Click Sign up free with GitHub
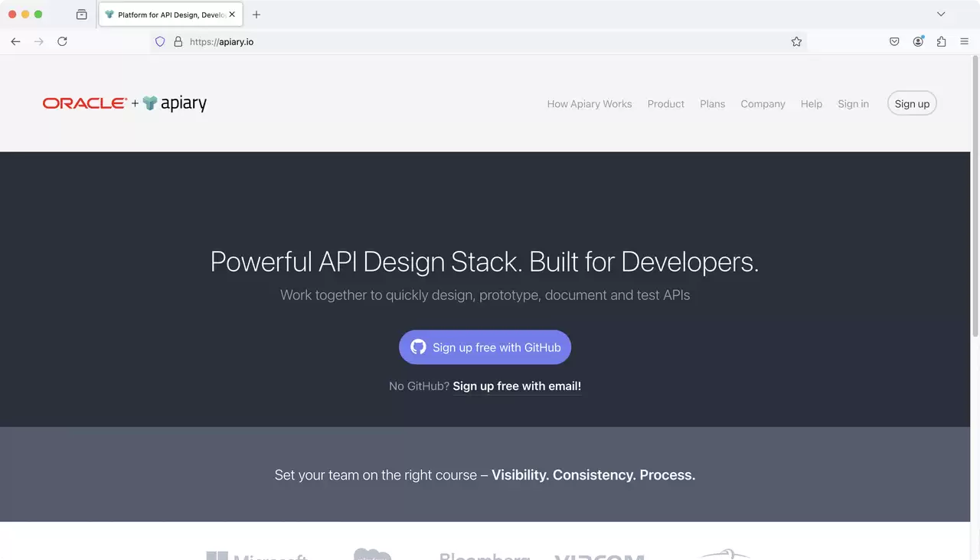 pos(485,347)
